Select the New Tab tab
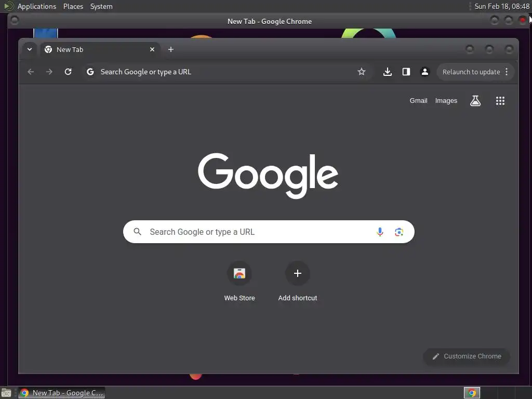Image resolution: width=532 pixels, height=399 pixels. pyautogui.click(x=100, y=49)
